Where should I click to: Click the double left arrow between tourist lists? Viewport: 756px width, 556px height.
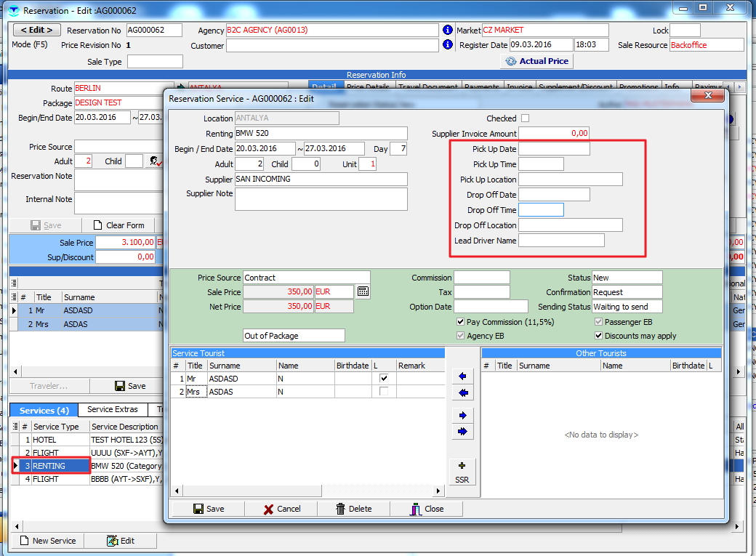coord(462,393)
